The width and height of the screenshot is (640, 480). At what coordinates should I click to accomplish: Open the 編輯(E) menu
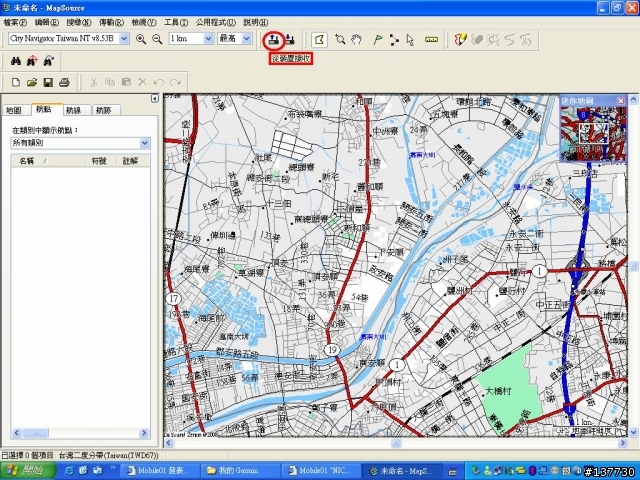pos(47,22)
